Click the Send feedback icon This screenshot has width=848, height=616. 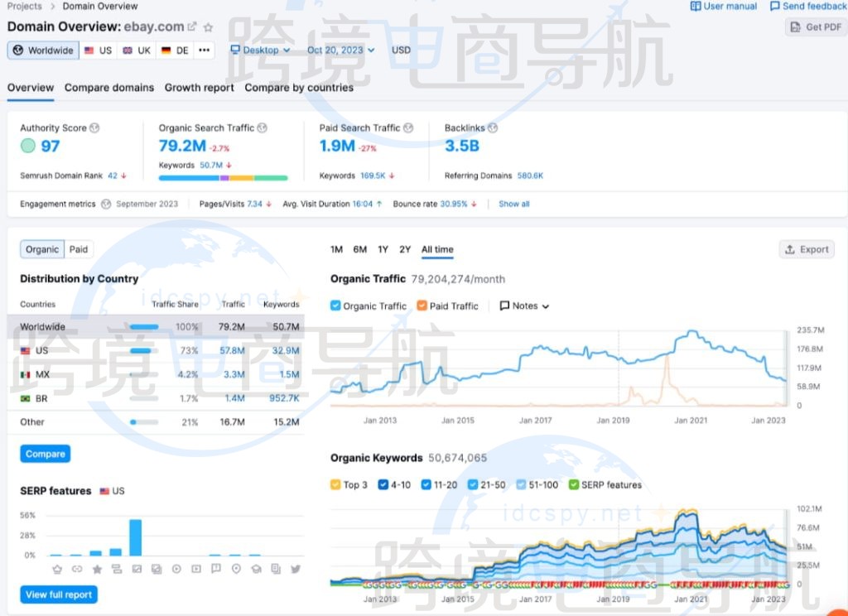coord(776,6)
